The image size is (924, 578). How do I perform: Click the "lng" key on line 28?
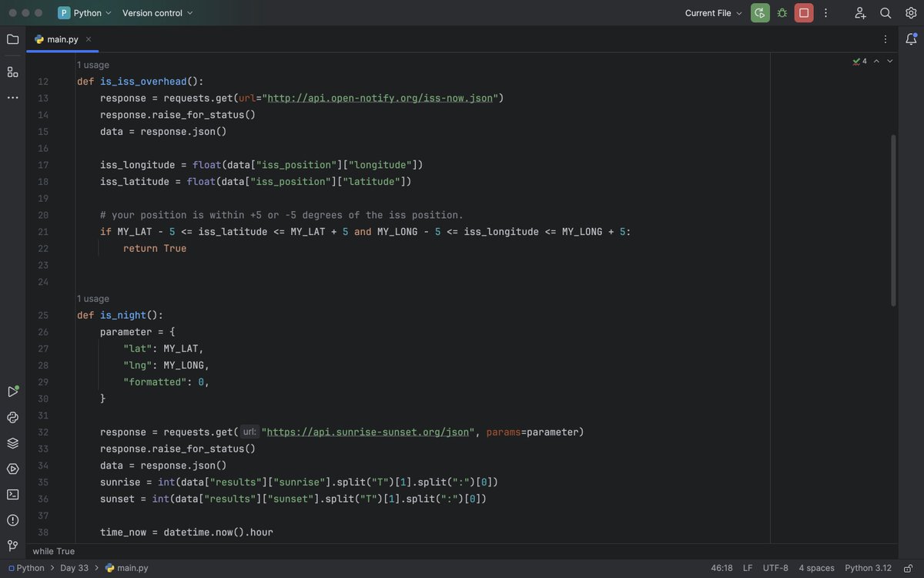[138, 365]
